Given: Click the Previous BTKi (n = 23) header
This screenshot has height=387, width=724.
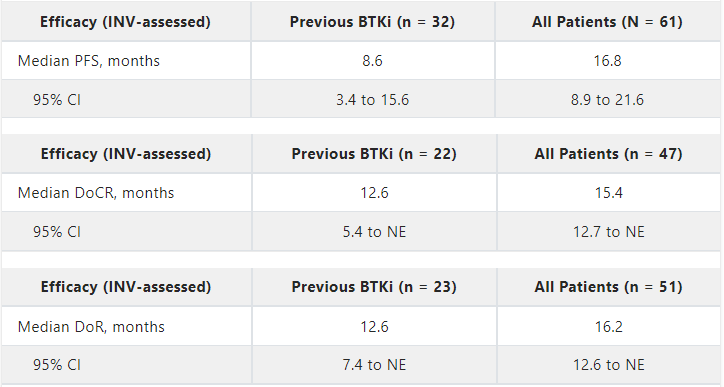Looking at the screenshot, I should (x=374, y=287).
